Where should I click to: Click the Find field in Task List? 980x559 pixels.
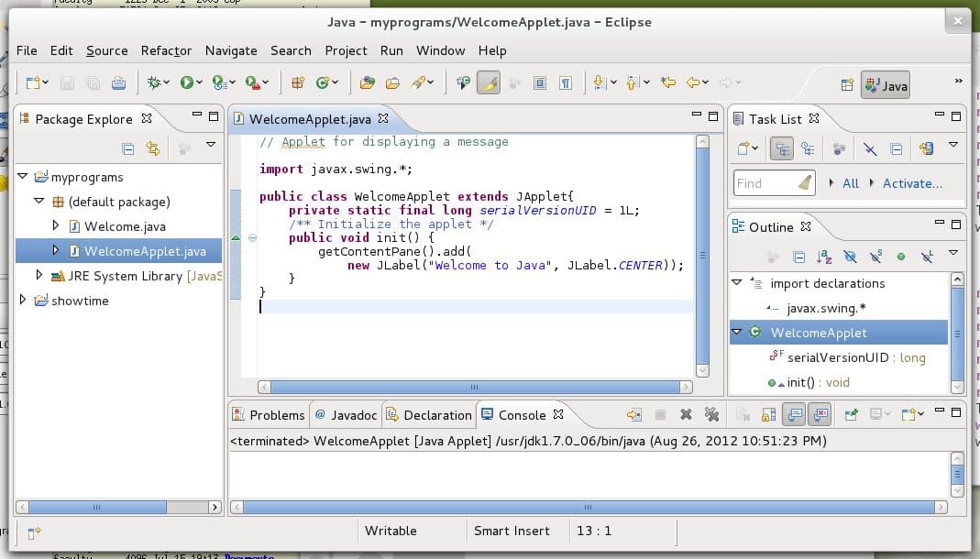(x=763, y=183)
